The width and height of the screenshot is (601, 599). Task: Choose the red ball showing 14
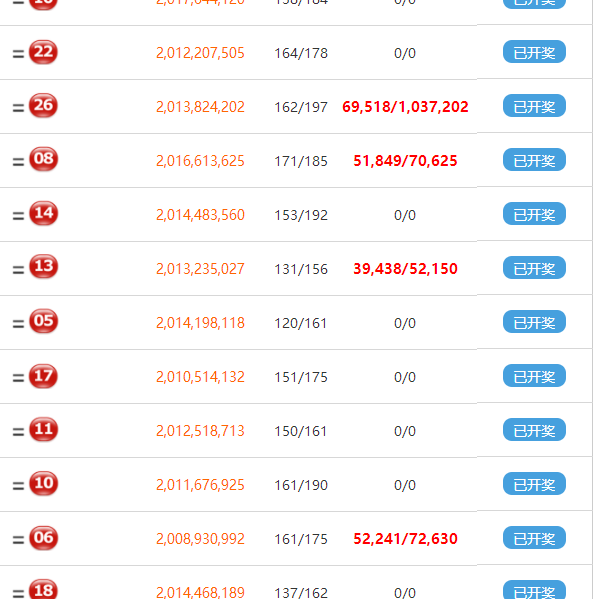43,214
